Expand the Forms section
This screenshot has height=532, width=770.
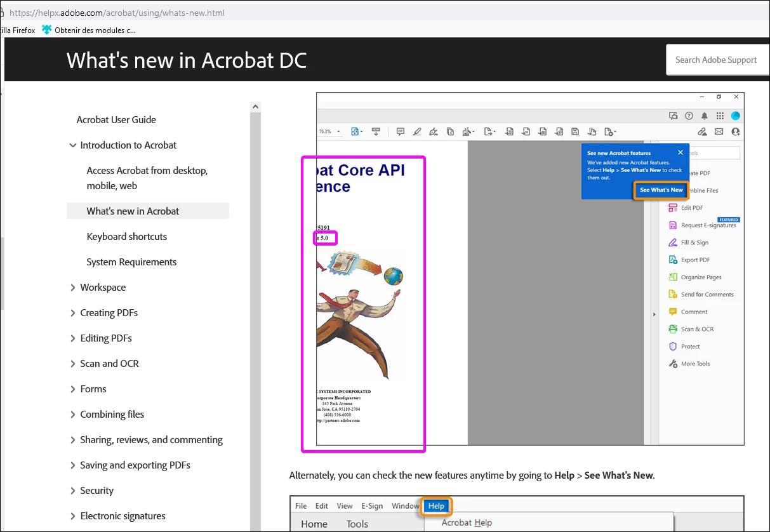72,389
